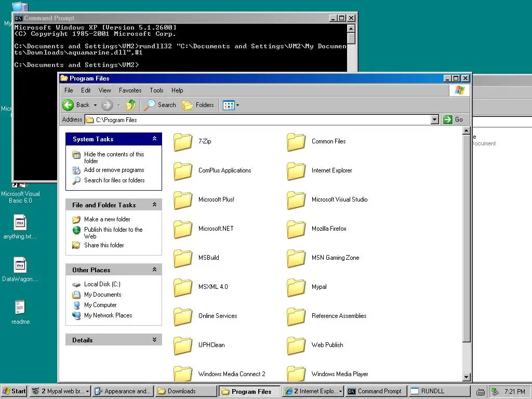The height and width of the screenshot is (399, 532).
Task: Click the Go button beside address bar
Action: [x=453, y=119]
